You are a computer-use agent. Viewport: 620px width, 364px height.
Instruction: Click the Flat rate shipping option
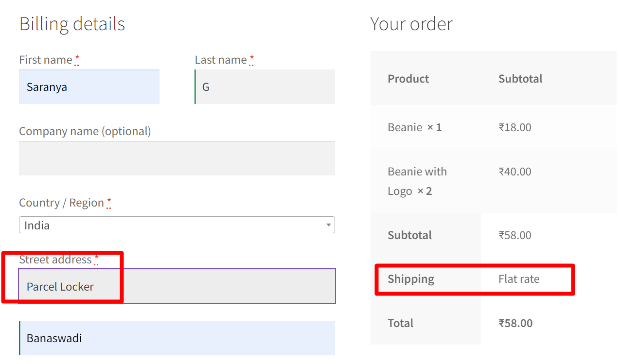pyautogui.click(x=519, y=279)
